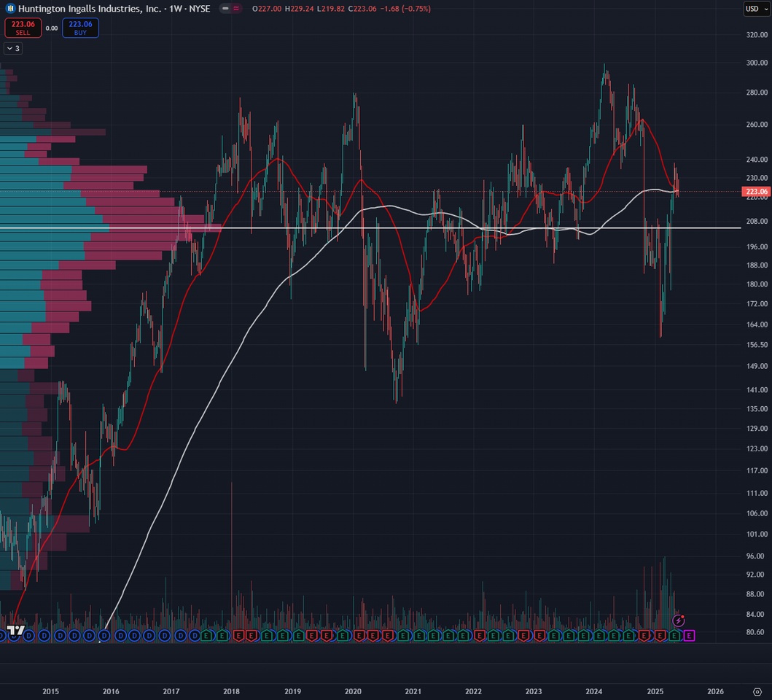Click the 196.00 price axis label
772x700 pixels.
(757, 246)
